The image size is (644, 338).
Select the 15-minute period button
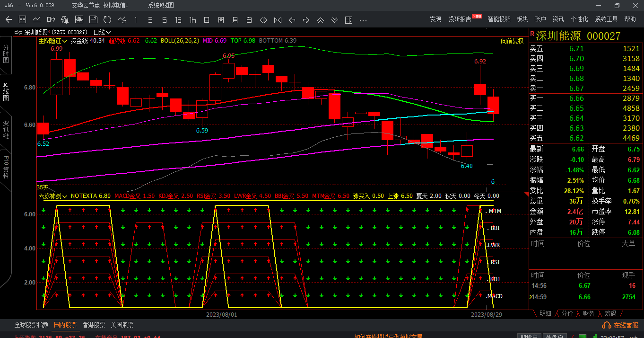pos(178,19)
